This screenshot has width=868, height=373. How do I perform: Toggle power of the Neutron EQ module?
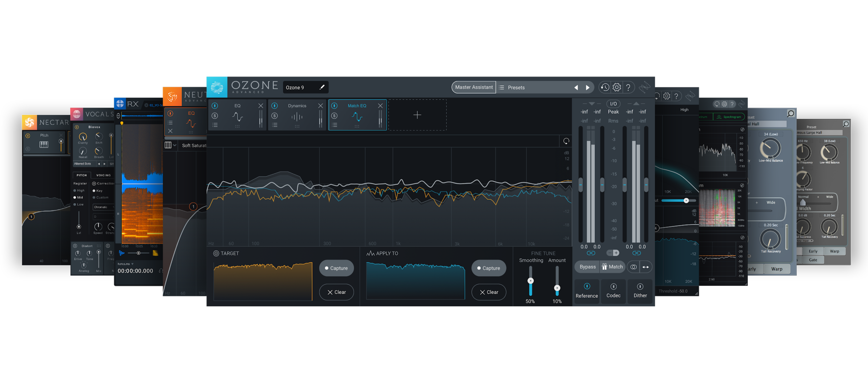[170, 113]
